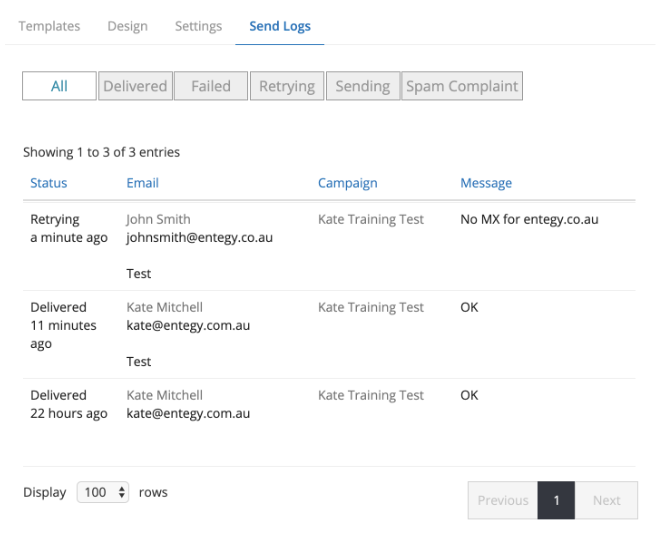Click the Test label under johnsmith@entegy.co.au
This screenshot has width=668, height=543.
138,273
